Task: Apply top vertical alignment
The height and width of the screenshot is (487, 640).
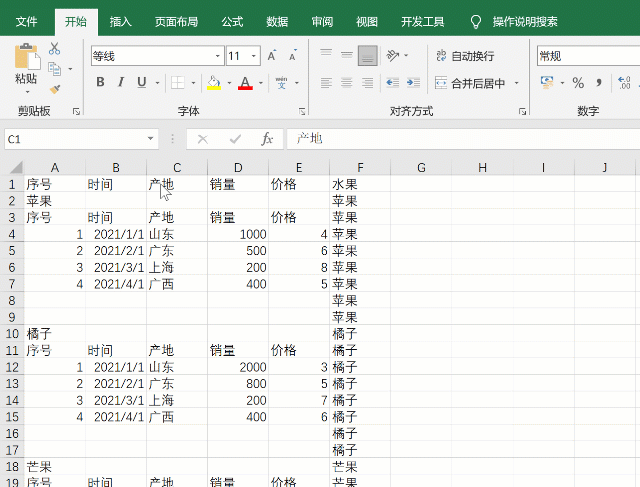Action: click(326, 55)
